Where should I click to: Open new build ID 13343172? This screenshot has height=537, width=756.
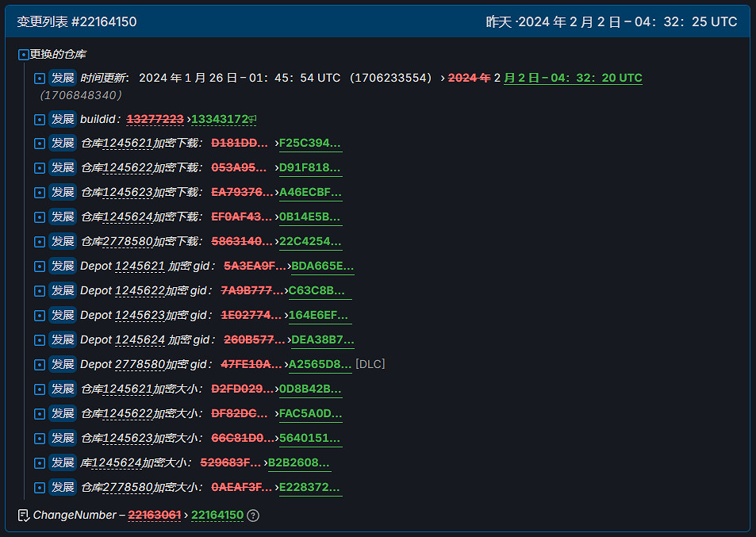click(219, 120)
